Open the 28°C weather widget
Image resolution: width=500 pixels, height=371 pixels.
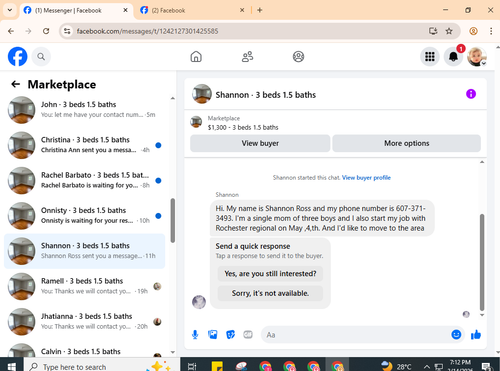(396, 366)
